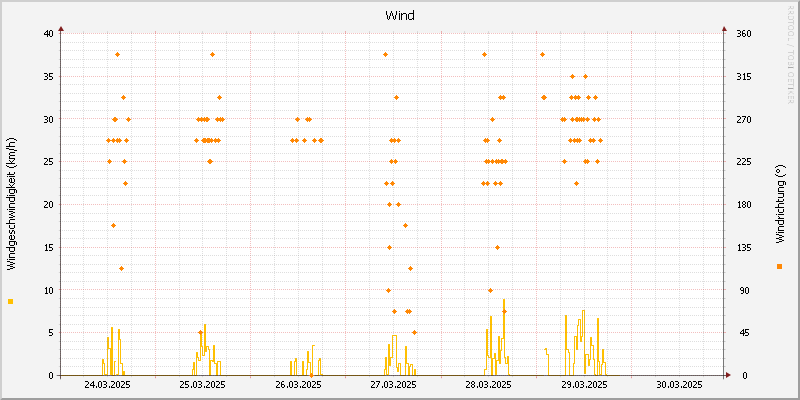Click the arrow atop the right y-axis

(x=724, y=29)
